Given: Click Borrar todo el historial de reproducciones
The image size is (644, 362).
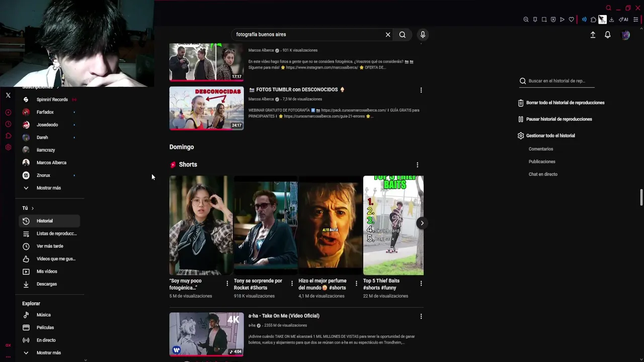Looking at the screenshot, I should click(561, 103).
